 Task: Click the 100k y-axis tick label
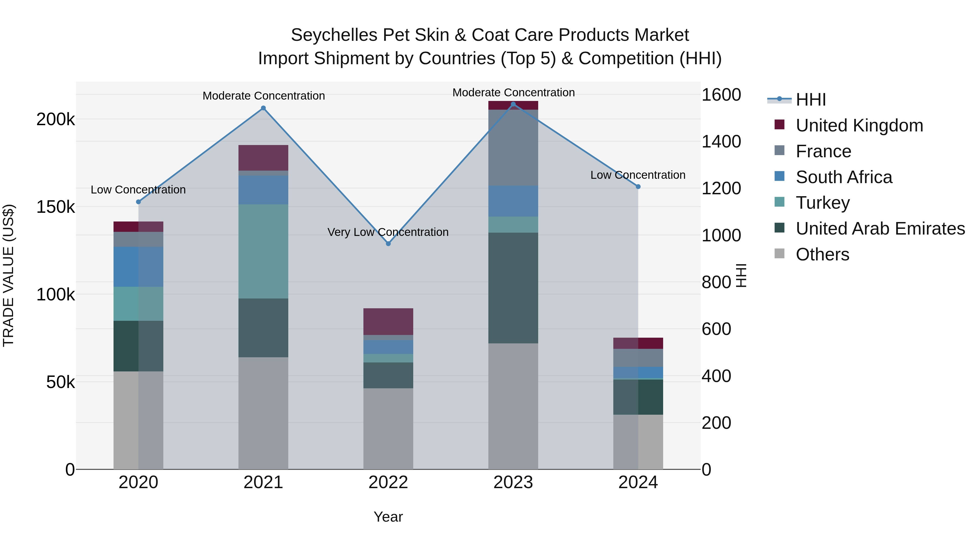click(x=56, y=294)
